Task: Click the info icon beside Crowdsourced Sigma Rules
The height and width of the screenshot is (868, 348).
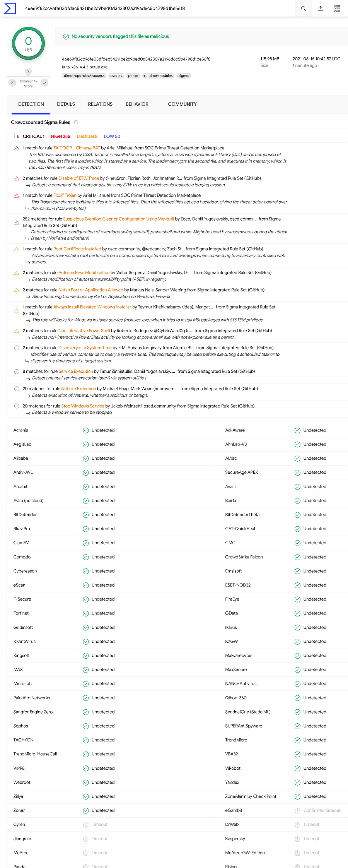Action: tap(76, 122)
